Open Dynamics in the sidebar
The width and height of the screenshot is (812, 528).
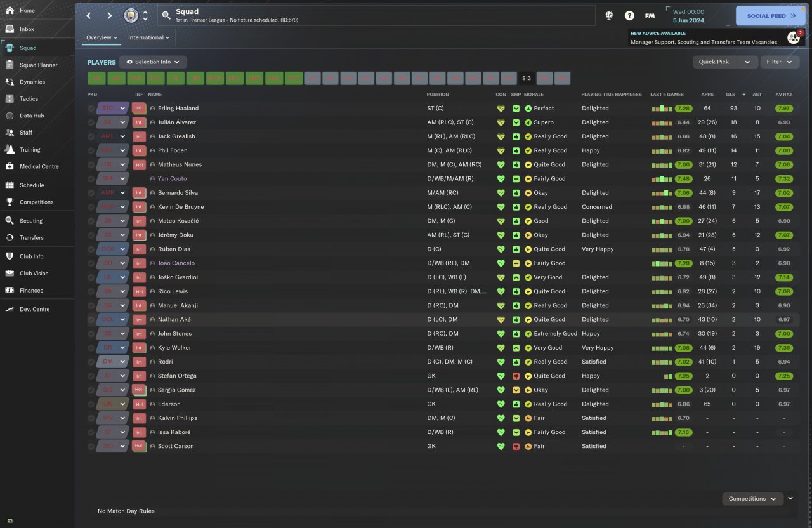[x=37, y=82]
